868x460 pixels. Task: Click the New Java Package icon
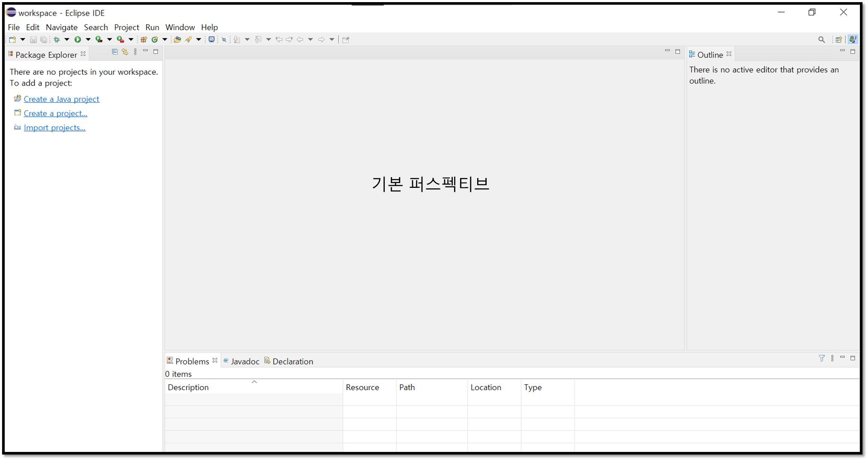(x=144, y=40)
